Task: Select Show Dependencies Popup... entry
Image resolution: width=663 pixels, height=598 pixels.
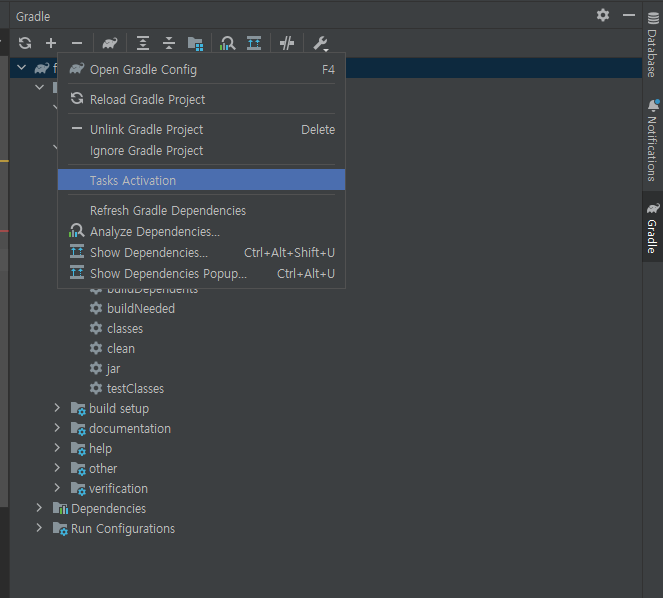Action: (201, 274)
